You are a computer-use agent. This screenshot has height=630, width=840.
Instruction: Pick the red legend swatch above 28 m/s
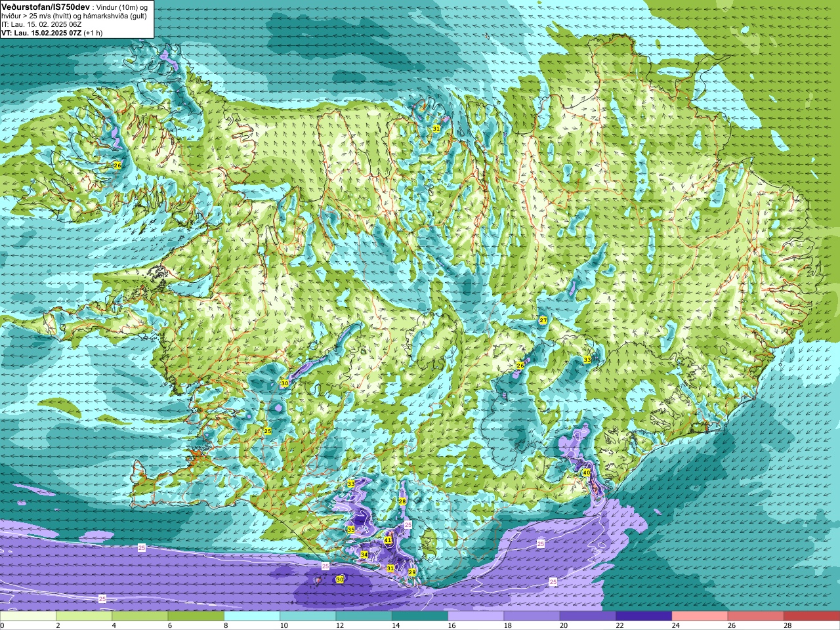pos(811,616)
